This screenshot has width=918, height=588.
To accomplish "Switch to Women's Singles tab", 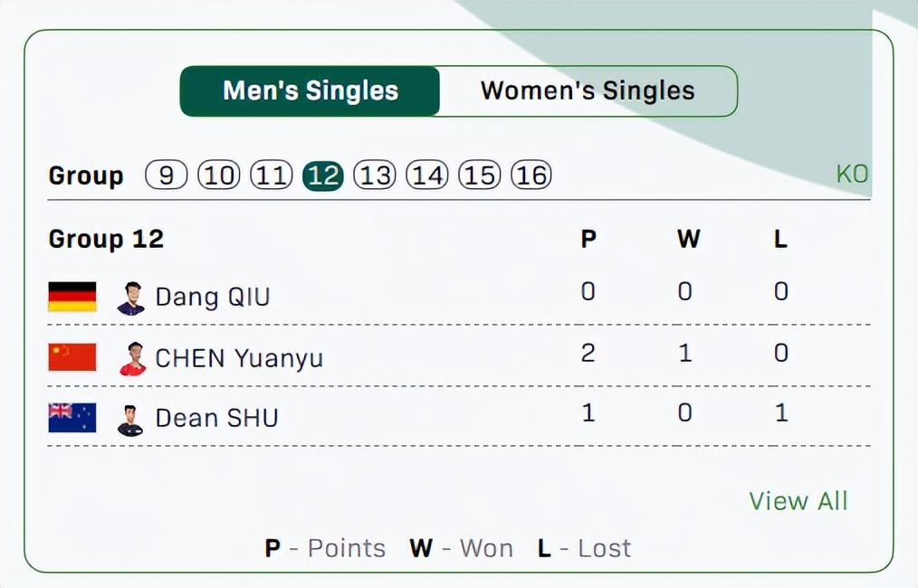I will pos(588,91).
